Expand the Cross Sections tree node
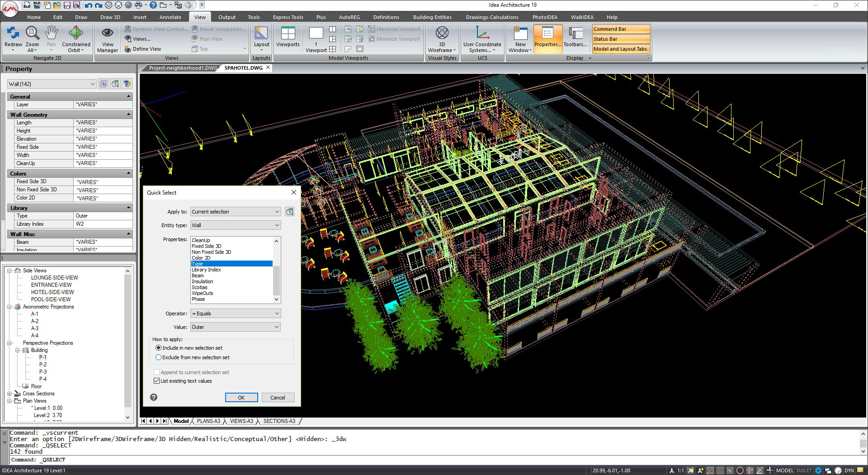 point(9,394)
